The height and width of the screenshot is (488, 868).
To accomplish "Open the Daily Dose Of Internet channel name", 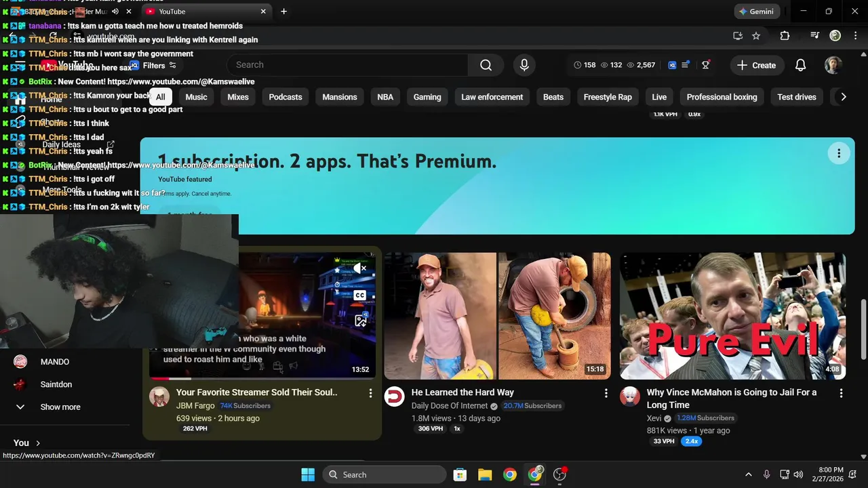I will 450,406.
